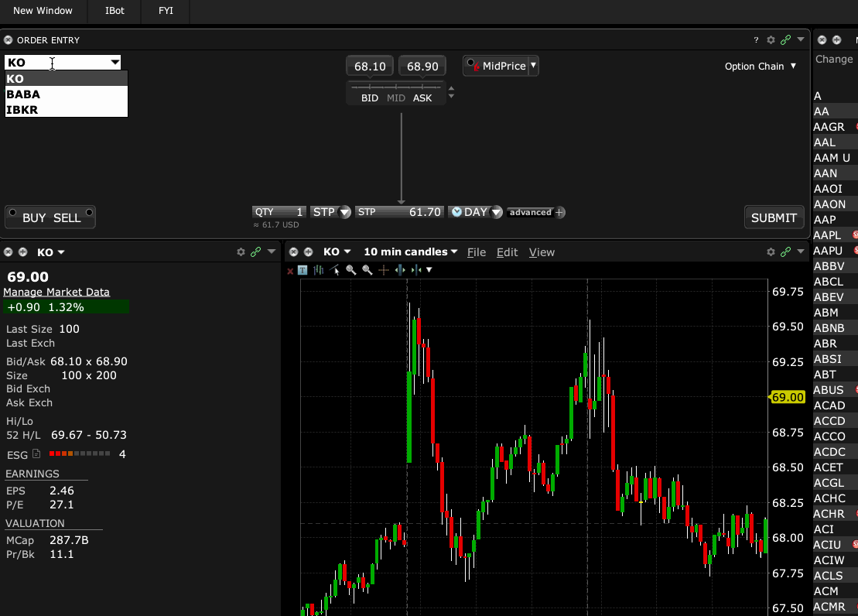Click the help question mark in Order Entry
The image size is (858, 616).
pos(756,40)
